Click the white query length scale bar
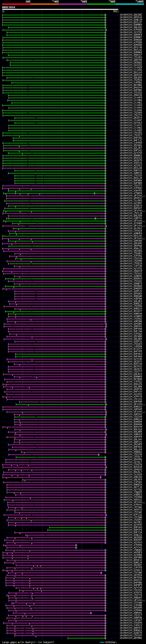 coord(60,10)
